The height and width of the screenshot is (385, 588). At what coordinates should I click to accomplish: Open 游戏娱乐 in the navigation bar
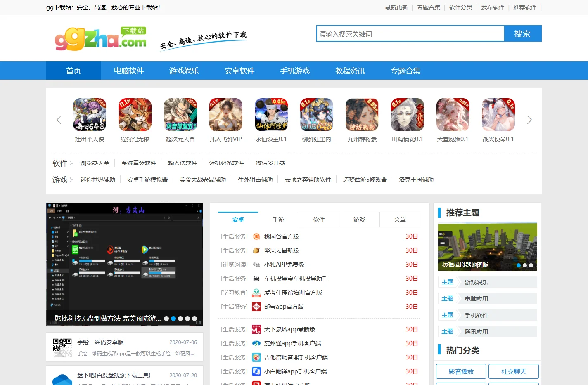[x=184, y=71]
